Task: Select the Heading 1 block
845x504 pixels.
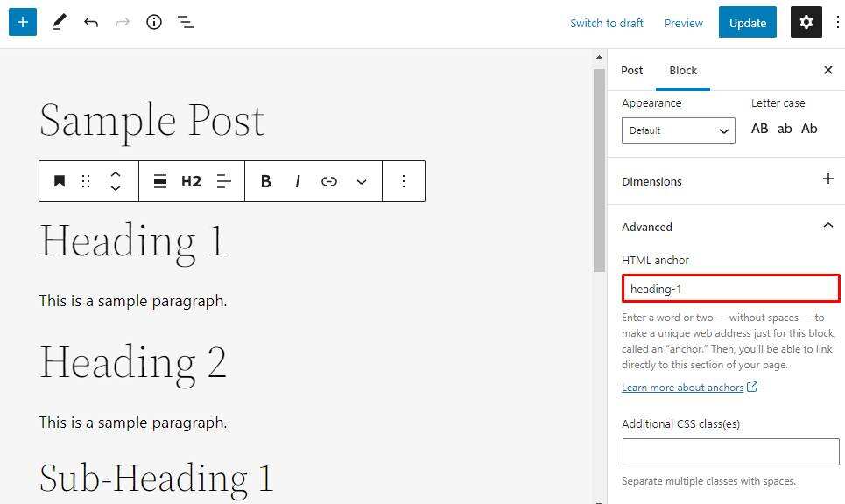Action: click(x=132, y=241)
